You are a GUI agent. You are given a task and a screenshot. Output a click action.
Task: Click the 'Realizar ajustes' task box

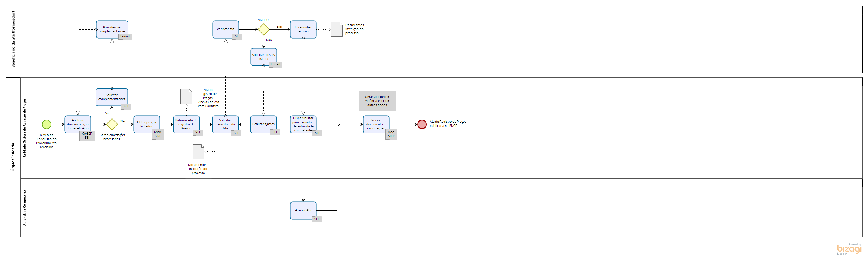[x=263, y=124]
